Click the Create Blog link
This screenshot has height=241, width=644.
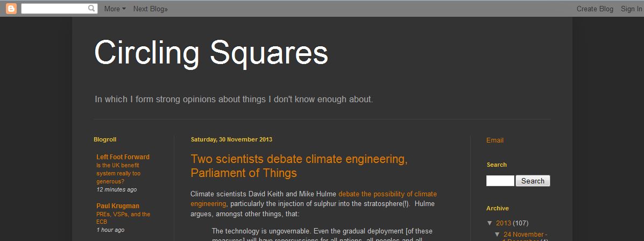(595, 9)
